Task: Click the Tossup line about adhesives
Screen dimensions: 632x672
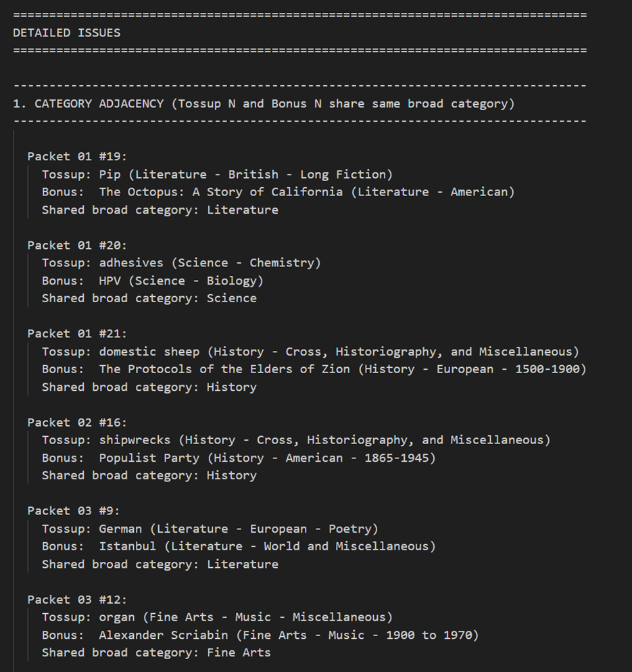Action: (181, 262)
